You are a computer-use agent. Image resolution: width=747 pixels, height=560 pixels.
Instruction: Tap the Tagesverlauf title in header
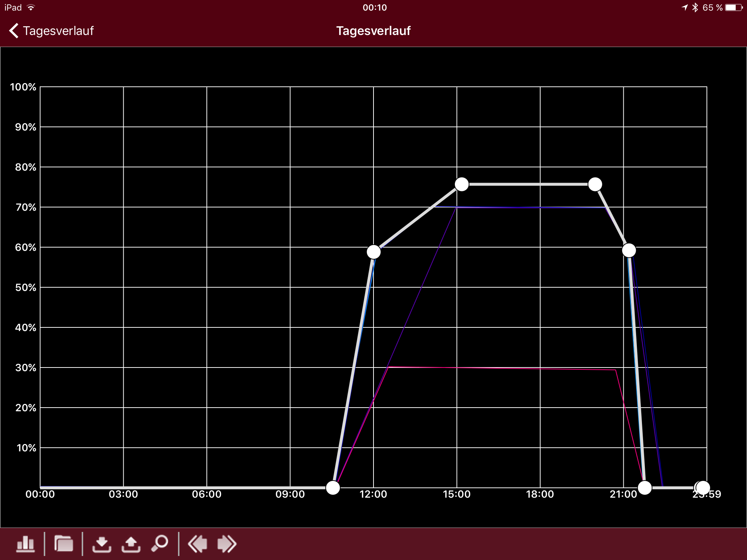pos(373,31)
